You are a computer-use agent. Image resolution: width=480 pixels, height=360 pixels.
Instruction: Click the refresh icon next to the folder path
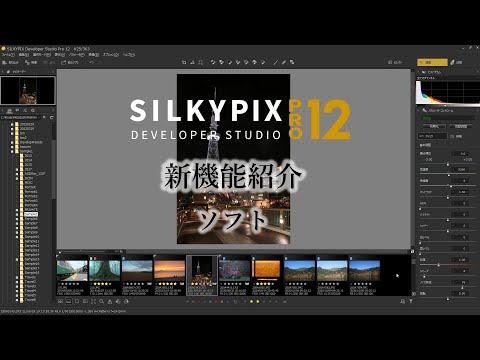coord(51,117)
